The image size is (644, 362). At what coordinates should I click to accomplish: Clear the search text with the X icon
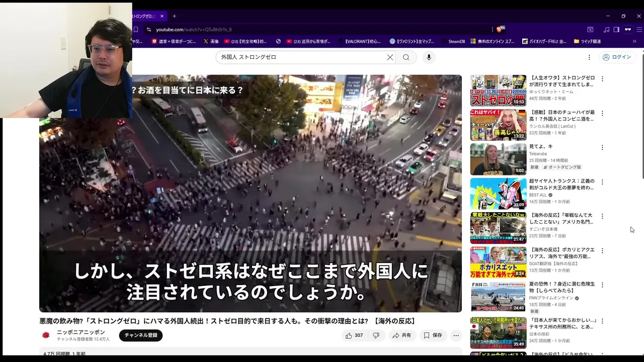pyautogui.click(x=390, y=57)
